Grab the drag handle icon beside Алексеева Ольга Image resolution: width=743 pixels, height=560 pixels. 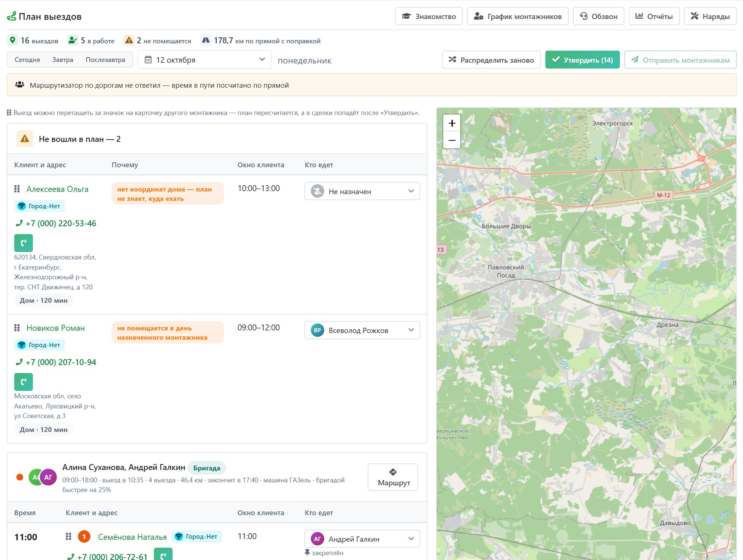(x=17, y=189)
